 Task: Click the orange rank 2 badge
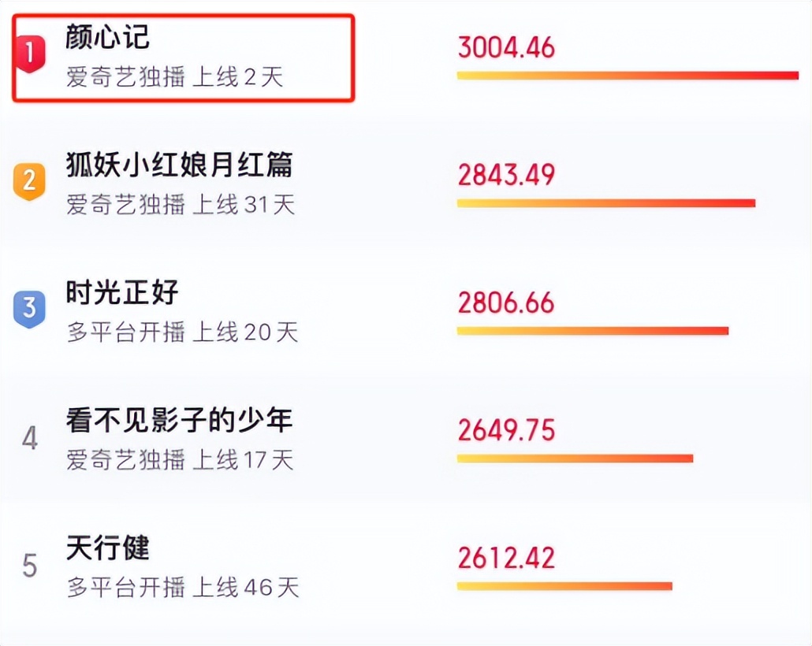coord(29,181)
